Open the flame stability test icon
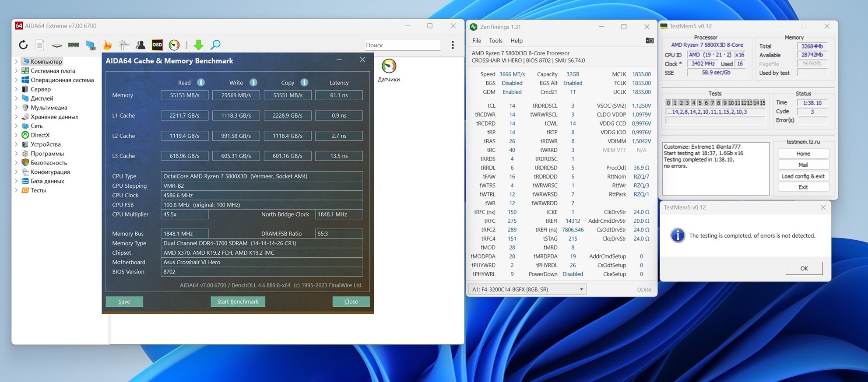Screen dimensions: 868x382 pyautogui.click(x=107, y=45)
